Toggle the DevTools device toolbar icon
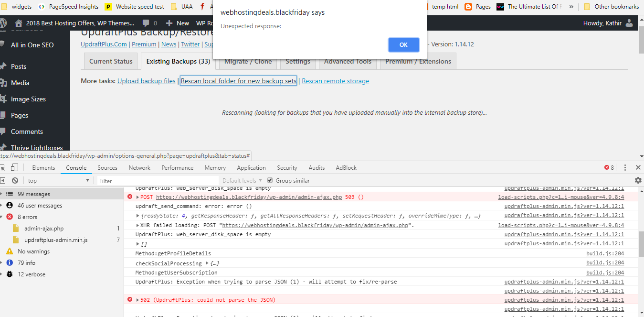Screen dimensions: 644x317 point(15,167)
